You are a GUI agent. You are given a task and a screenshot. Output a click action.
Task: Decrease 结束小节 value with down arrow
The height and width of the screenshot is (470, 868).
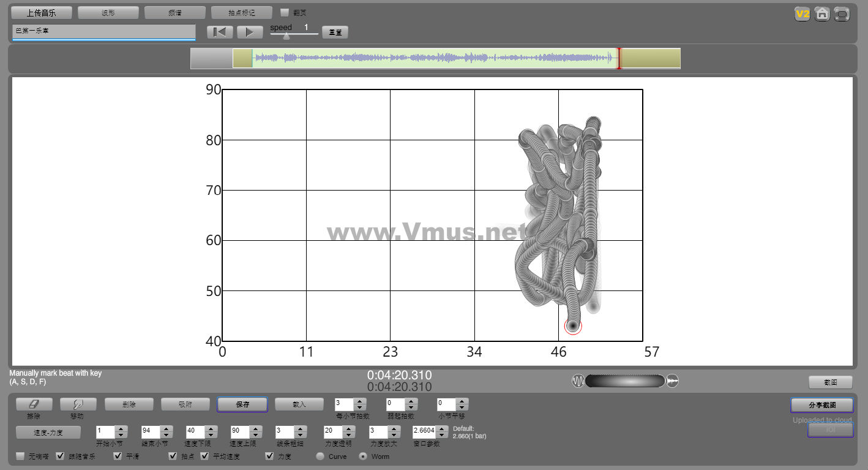pyautogui.click(x=166, y=434)
